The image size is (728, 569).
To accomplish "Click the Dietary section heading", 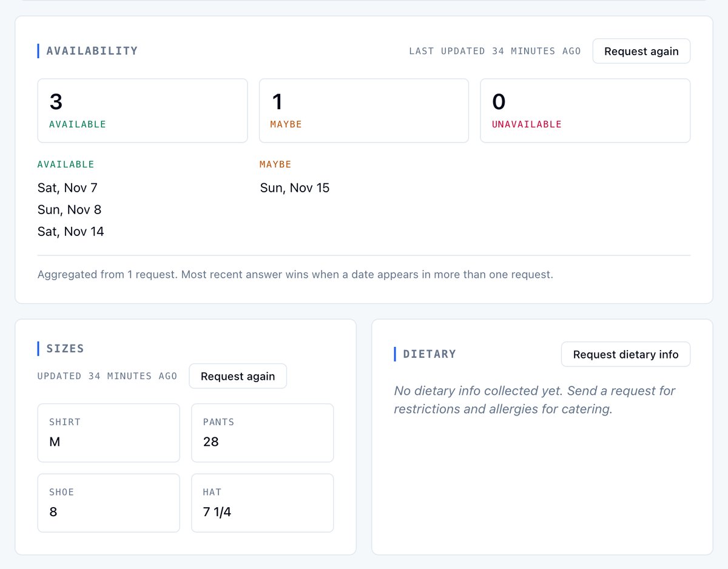I will 430,354.
